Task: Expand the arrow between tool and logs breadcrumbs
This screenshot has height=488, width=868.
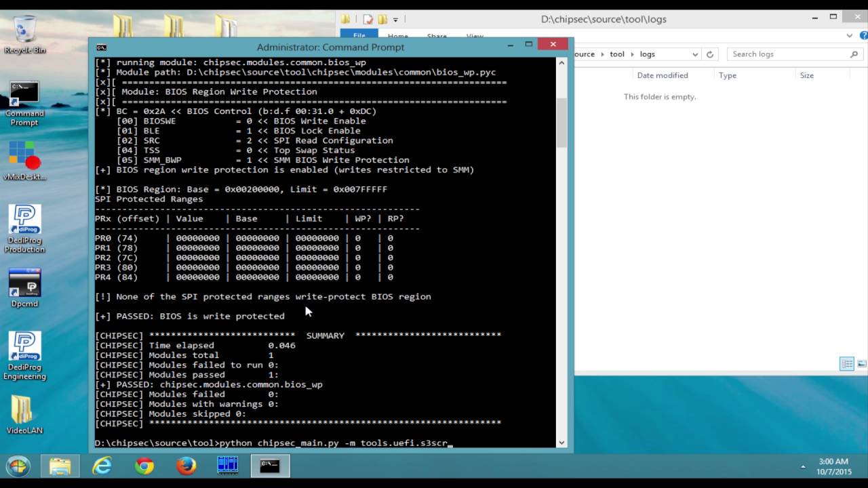Action: point(632,54)
